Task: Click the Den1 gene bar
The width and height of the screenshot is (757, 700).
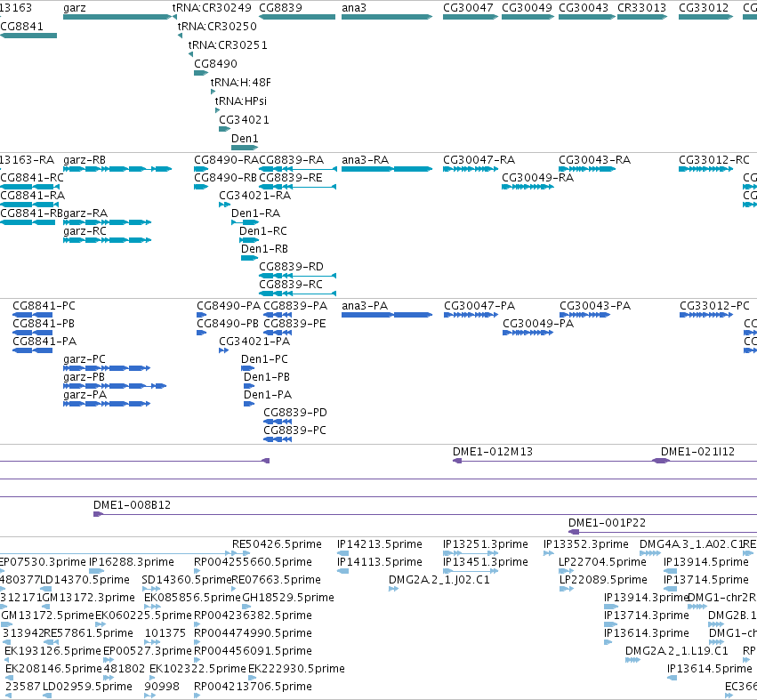Action: tap(245, 148)
